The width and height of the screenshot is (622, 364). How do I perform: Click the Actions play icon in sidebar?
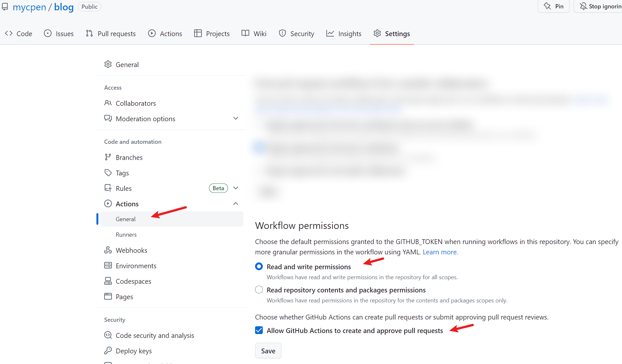pyautogui.click(x=108, y=203)
